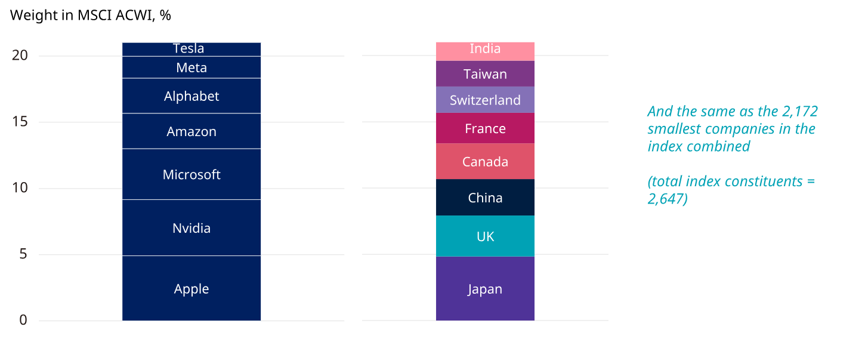Select the purple Taiwan segment
This screenshot has height=345, width=868.
tap(485, 74)
